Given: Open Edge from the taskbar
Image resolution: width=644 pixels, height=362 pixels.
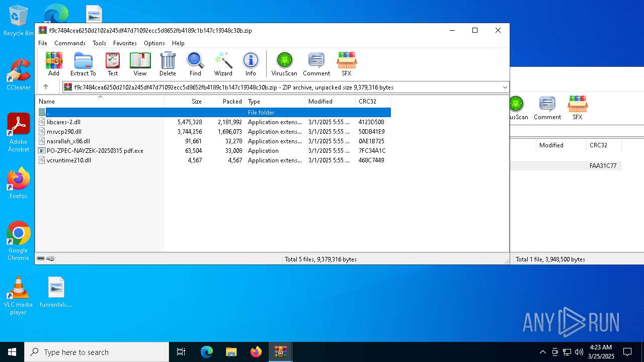Looking at the screenshot, I should pyautogui.click(x=207, y=352).
